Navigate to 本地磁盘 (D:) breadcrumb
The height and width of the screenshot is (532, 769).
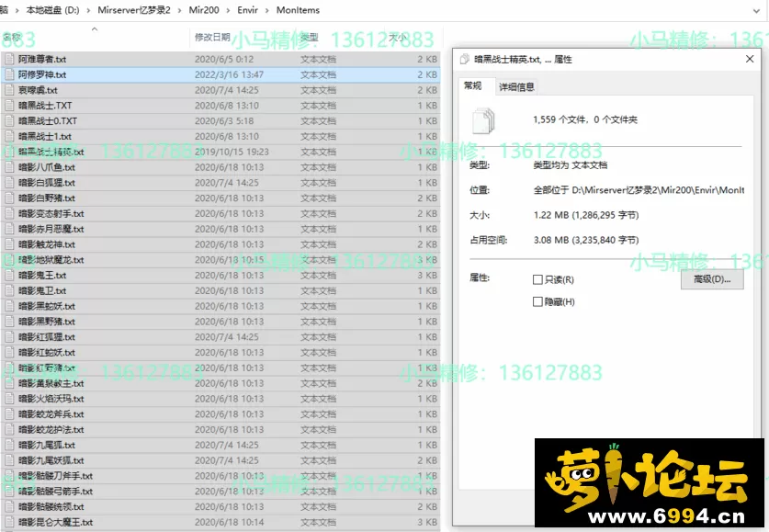tap(53, 10)
